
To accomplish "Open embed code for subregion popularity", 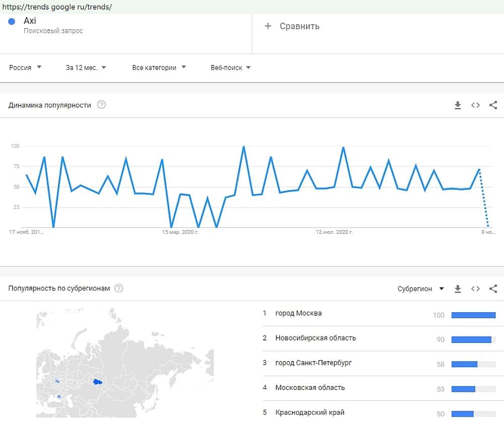I will coord(475,289).
